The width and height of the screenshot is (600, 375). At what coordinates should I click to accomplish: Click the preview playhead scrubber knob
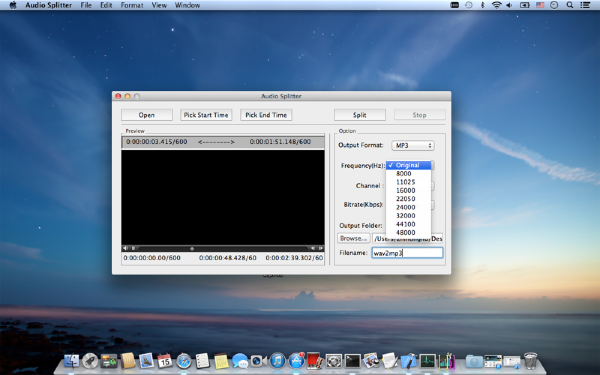pyautogui.click(x=192, y=248)
